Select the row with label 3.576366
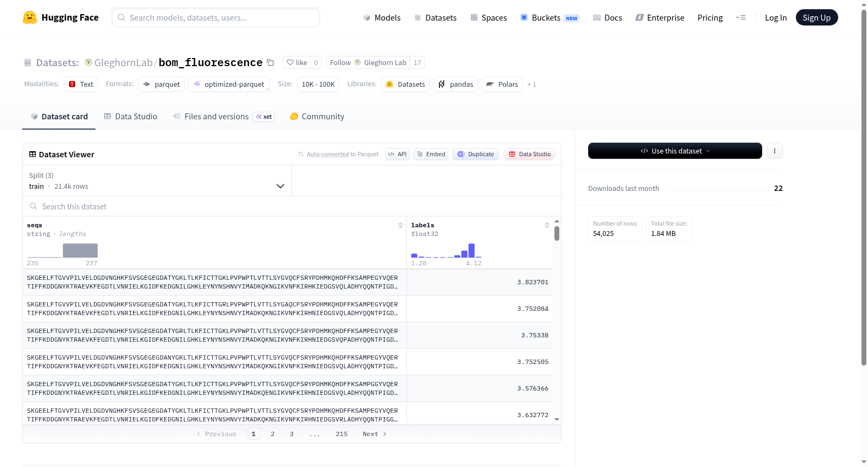The height and width of the screenshot is (467, 868). pos(288,388)
